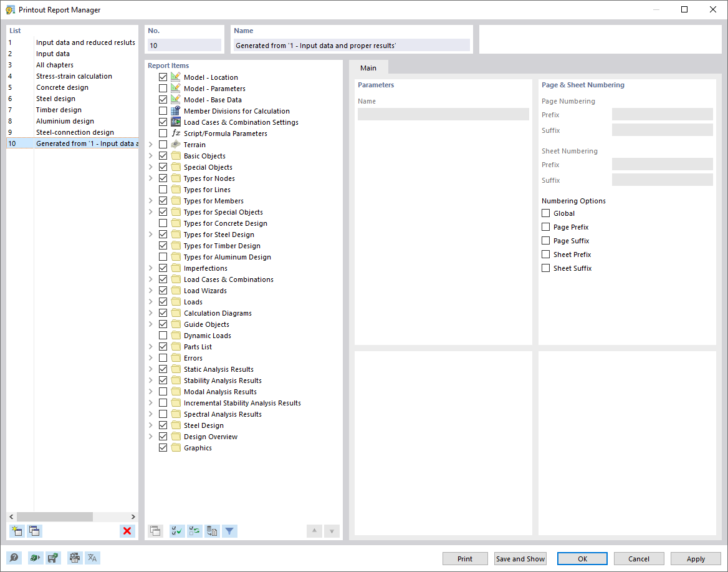Open help via question mark icon

pos(14,558)
